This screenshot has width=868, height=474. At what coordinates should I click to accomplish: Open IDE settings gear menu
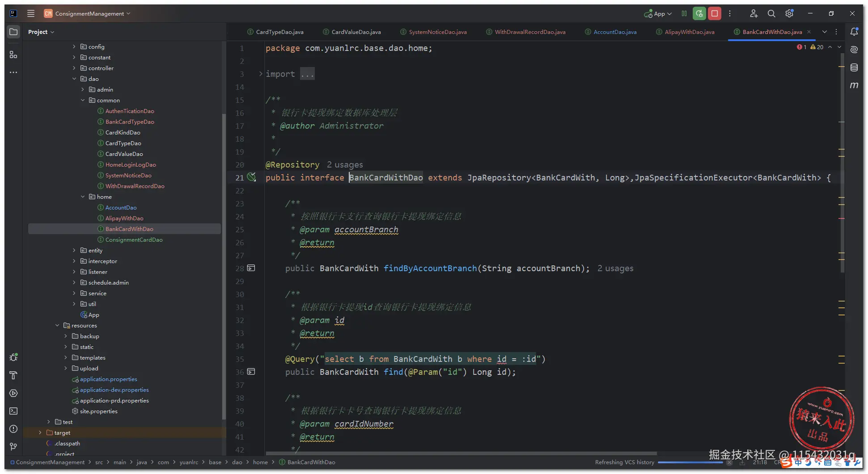coord(789,14)
